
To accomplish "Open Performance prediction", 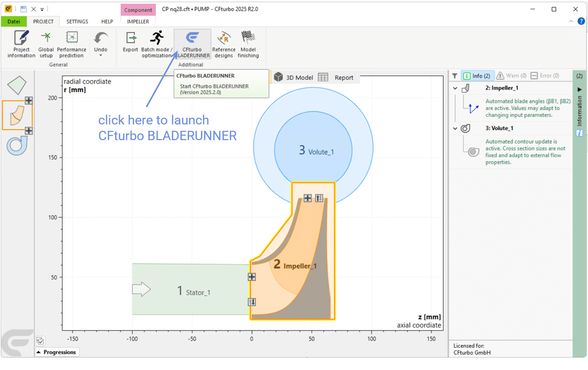I will point(71,44).
